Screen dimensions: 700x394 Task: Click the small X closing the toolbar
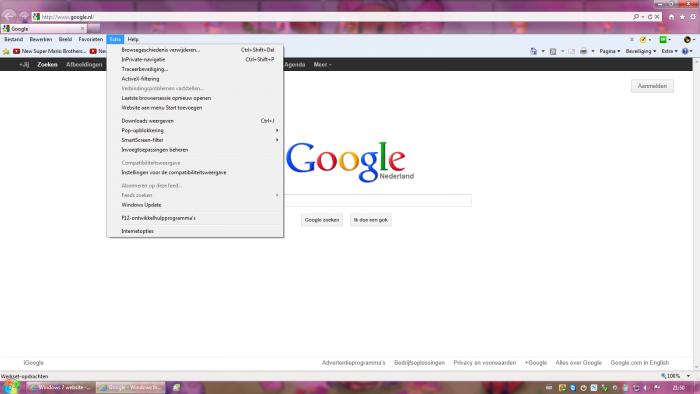pyautogui.click(x=632, y=40)
